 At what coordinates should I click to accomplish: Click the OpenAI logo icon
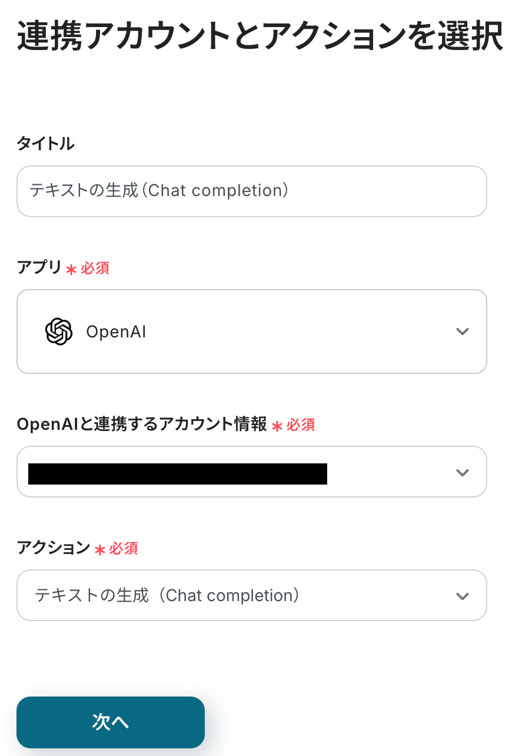pyautogui.click(x=59, y=331)
